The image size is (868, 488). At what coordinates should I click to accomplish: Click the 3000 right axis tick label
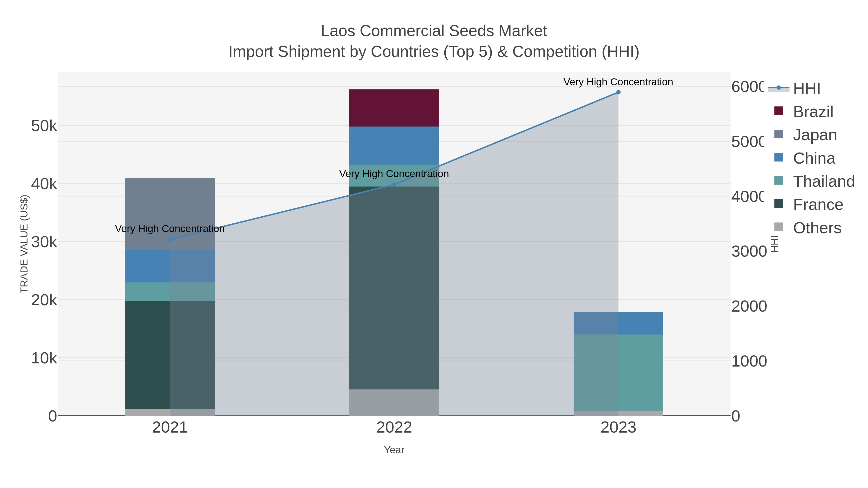coord(749,252)
